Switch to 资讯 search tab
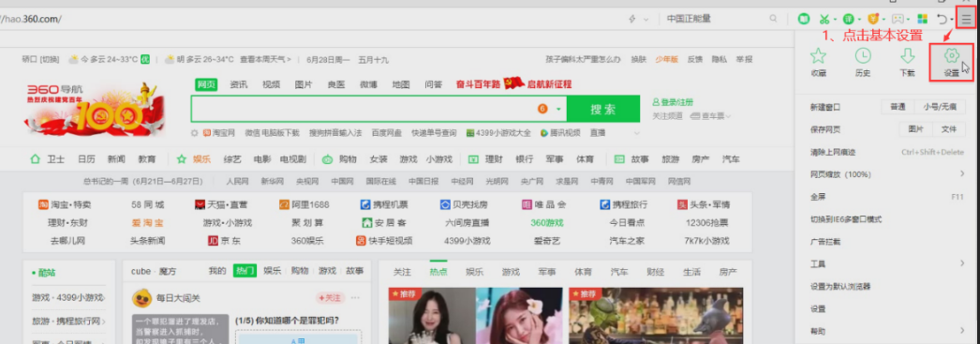Image resolution: width=980 pixels, height=344 pixels. click(x=239, y=85)
